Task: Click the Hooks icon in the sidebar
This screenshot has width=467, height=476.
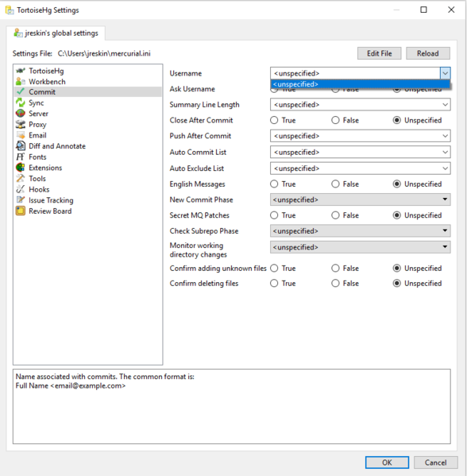Action: (x=21, y=189)
